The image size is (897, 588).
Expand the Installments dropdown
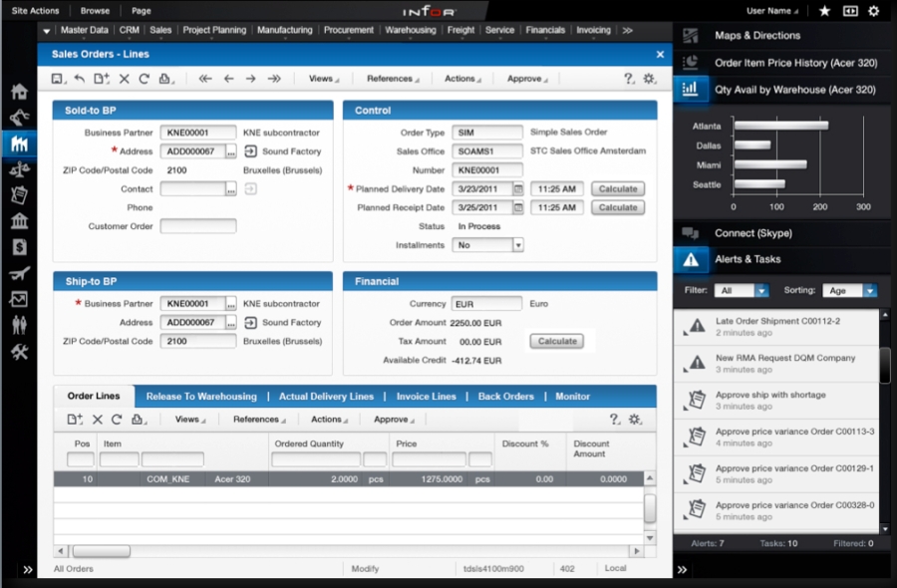click(x=517, y=245)
